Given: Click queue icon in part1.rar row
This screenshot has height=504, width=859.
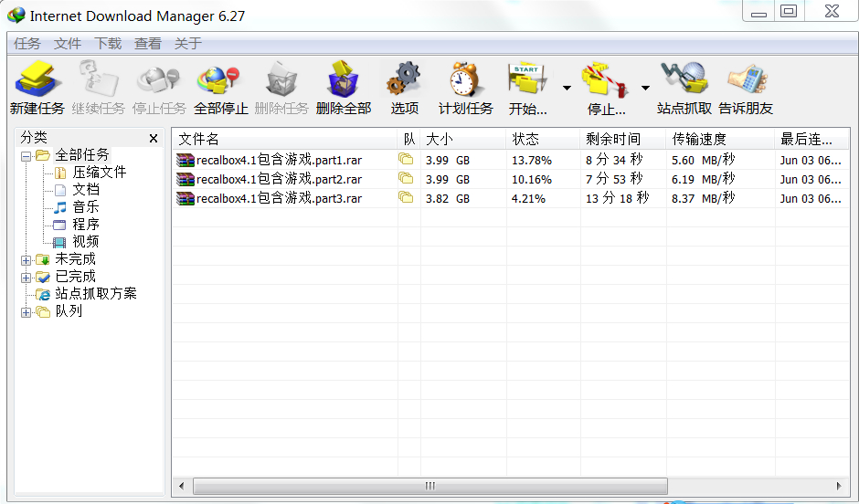Looking at the screenshot, I should tap(406, 159).
